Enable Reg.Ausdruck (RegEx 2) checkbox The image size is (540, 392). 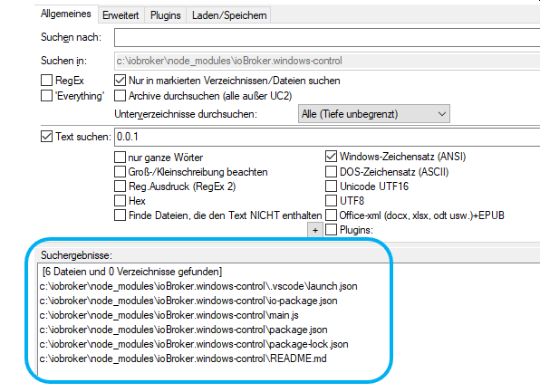click(x=120, y=186)
